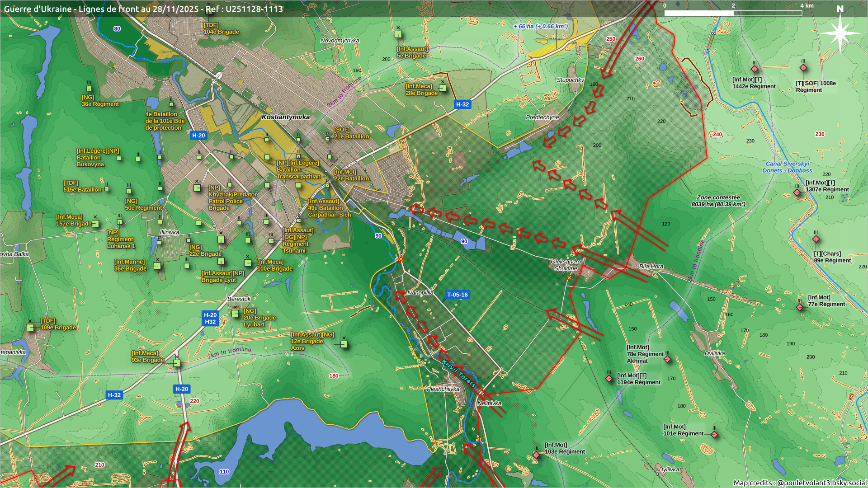Viewport: 868px width, 488px height.
Task: Click the 1442e Régiment red diamond marker
Action: [754, 69]
